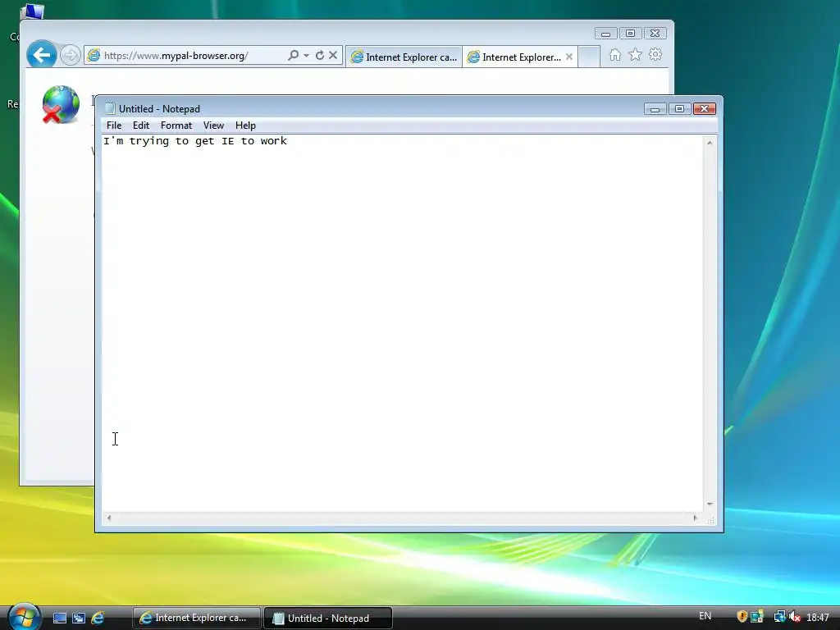Click the search magnifier in IE address bar

pyautogui.click(x=293, y=55)
